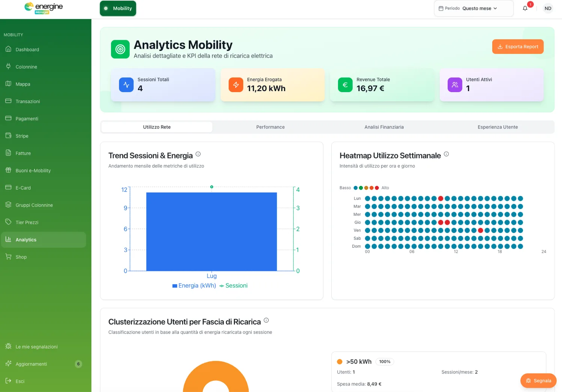This screenshot has height=392, width=562.
Task: Open Aggiornamenti with badge 6
Action: coord(44,364)
